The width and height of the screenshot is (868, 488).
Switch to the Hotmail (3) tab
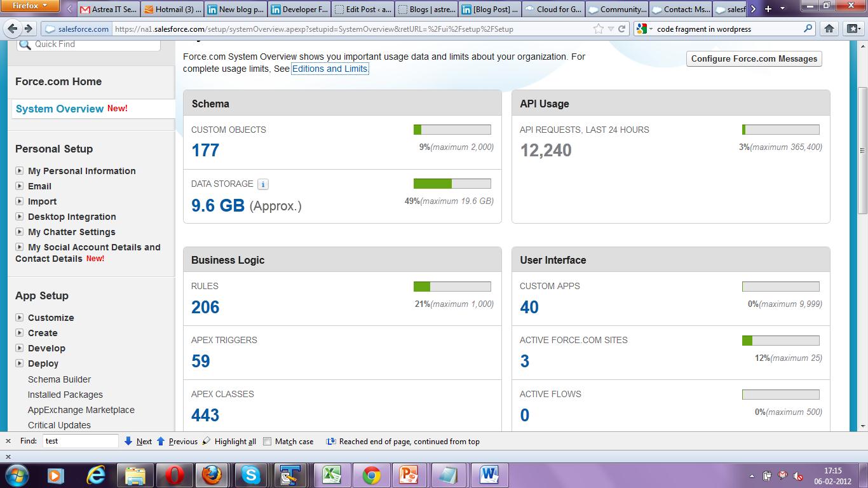[x=172, y=10]
